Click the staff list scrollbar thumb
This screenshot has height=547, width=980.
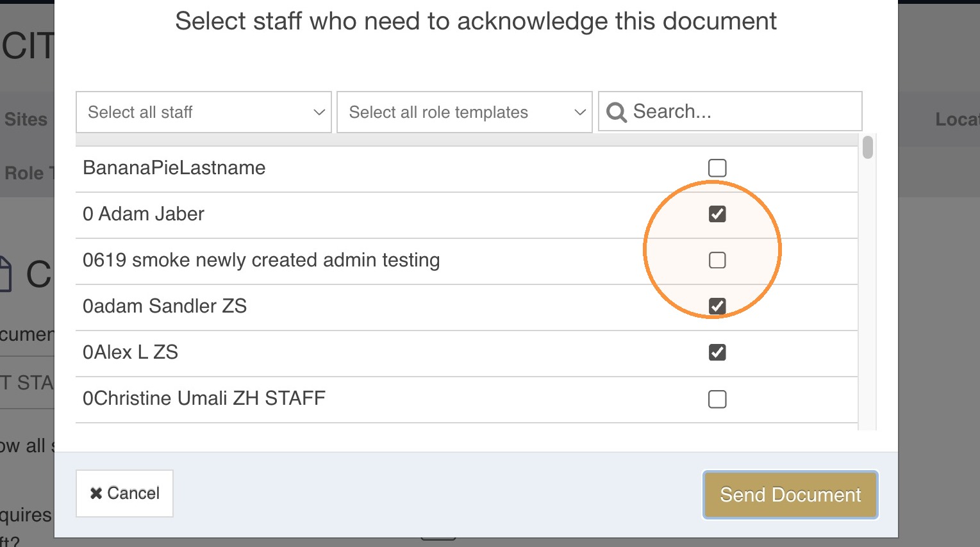pos(868,147)
